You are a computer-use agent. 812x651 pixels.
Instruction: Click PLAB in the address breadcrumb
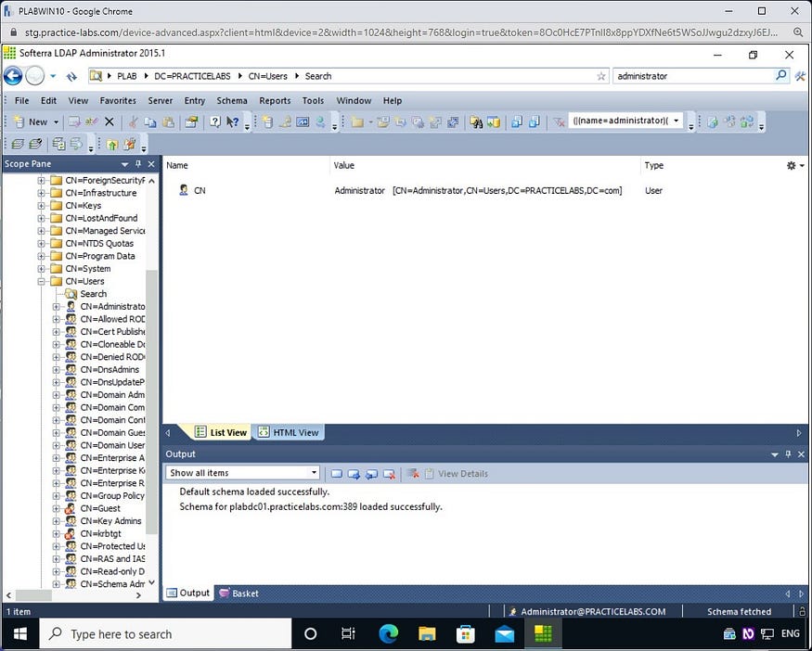pyautogui.click(x=127, y=76)
